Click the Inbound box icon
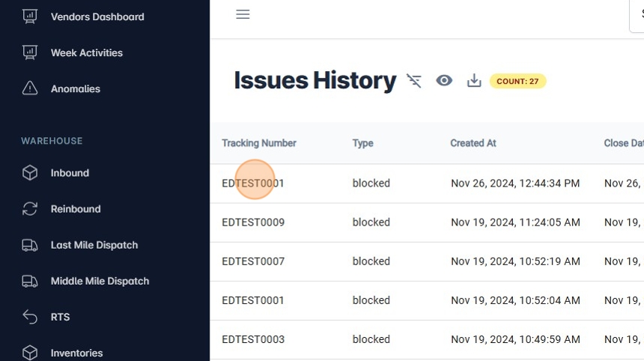644x361 pixels. (x=30, y=173)
